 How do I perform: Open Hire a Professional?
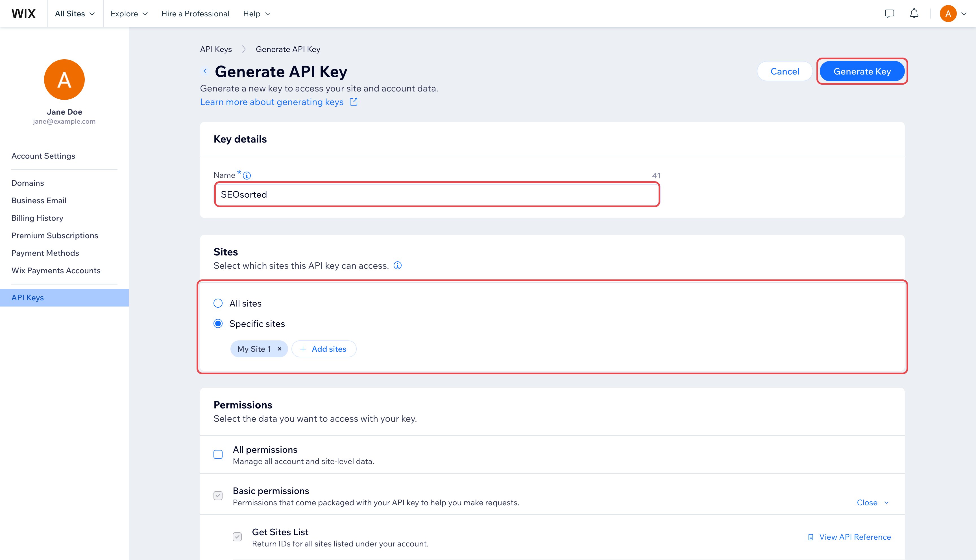click(195, 14)
